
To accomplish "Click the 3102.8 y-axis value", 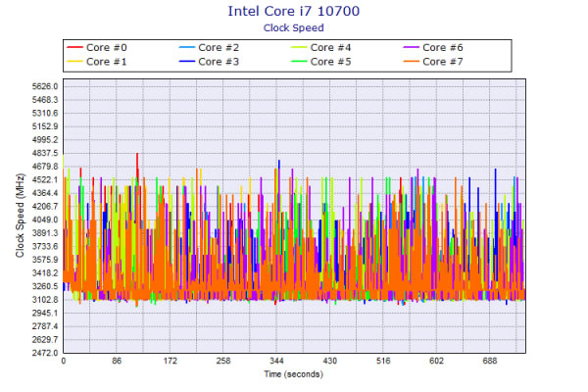I will (x=45, y=300).
